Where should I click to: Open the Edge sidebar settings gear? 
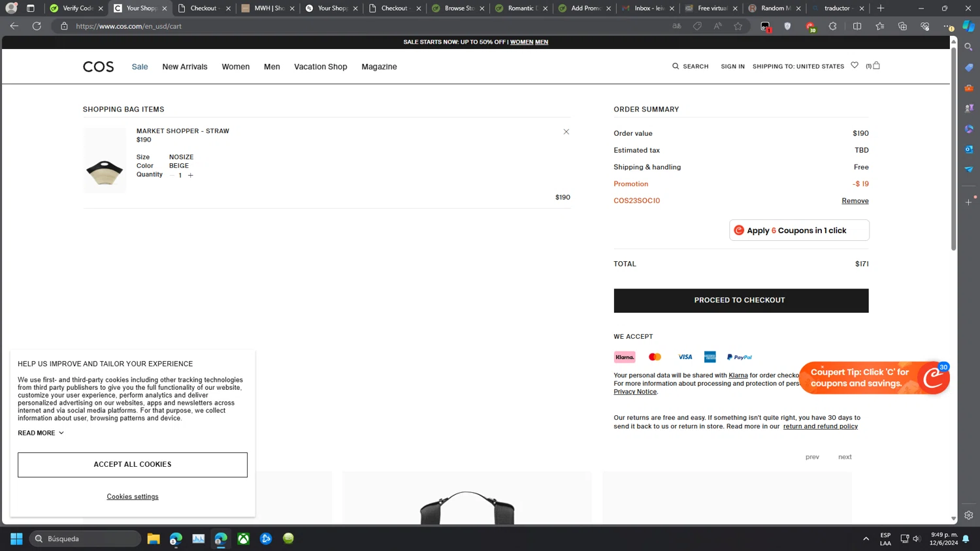969,515
